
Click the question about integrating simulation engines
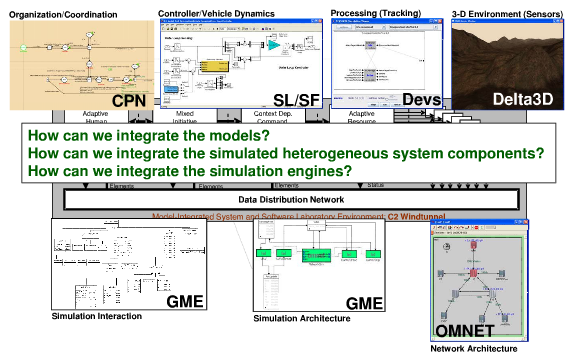[190, 171]
